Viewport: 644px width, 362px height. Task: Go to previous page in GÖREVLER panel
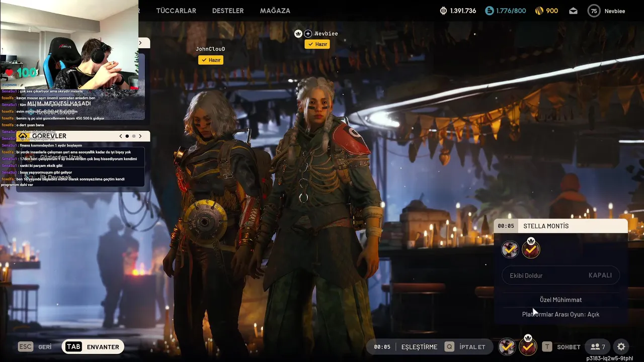click(121, 136)
